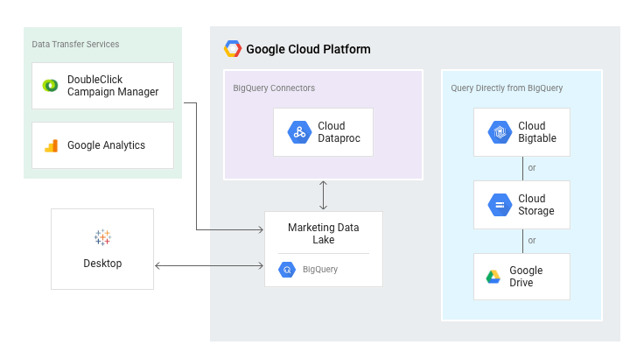The image size is (644, 359).
Task: Click the Cloud Dataproc label
Action: (339, 132)
